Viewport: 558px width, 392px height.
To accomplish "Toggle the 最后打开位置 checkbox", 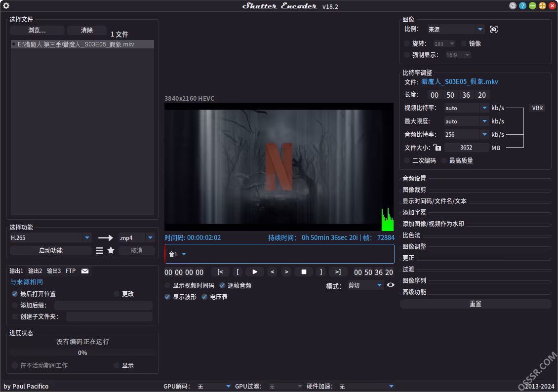I will pos(15,294).
